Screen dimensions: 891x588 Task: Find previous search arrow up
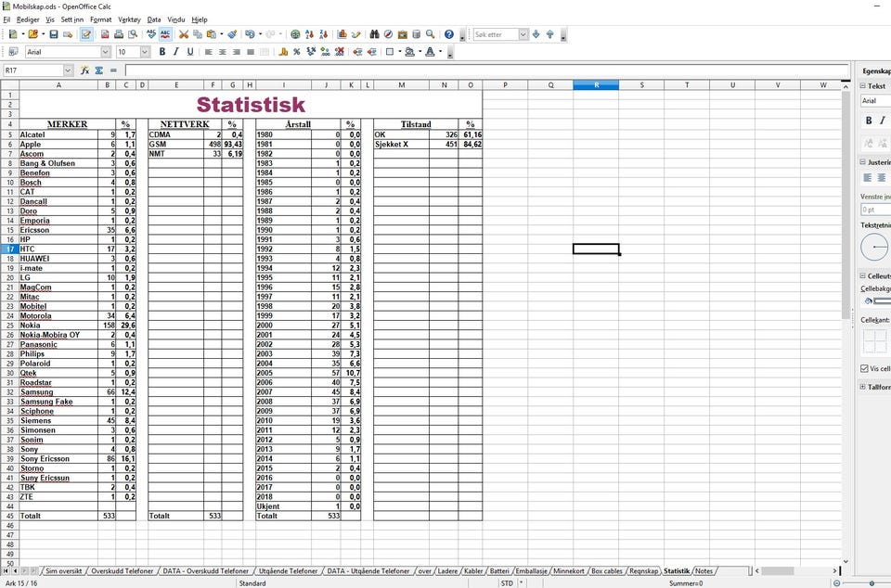(549, 34)
